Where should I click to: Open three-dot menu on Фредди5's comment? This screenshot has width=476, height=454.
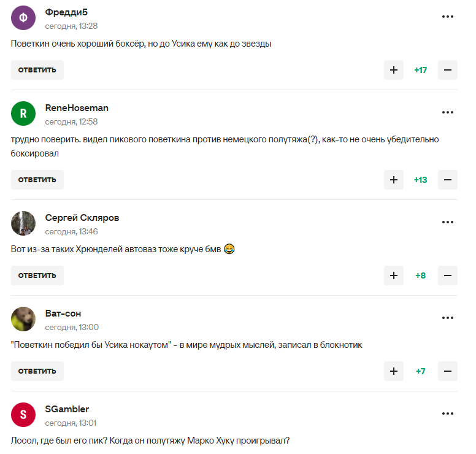[448, 17]
